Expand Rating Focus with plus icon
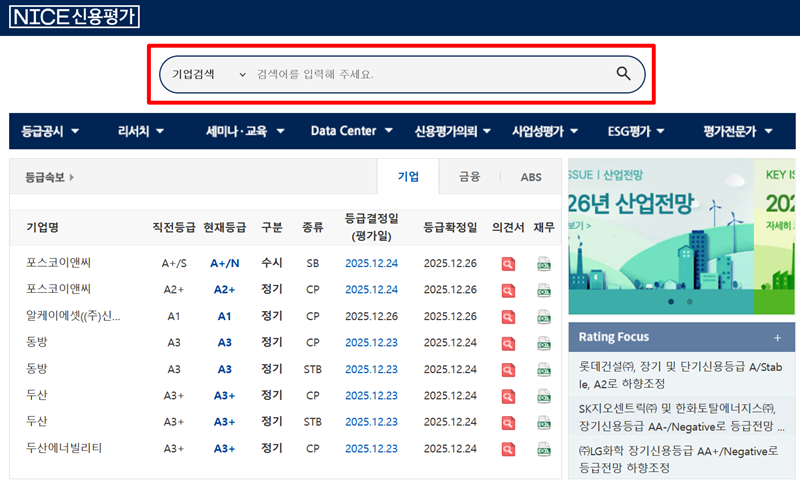The image size is (800, 484). point(777,338)
